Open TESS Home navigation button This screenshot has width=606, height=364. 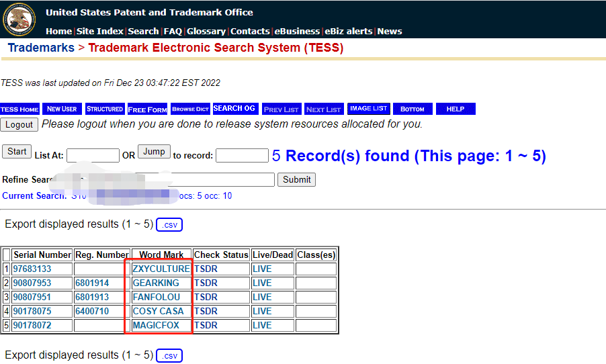point(19,109)
